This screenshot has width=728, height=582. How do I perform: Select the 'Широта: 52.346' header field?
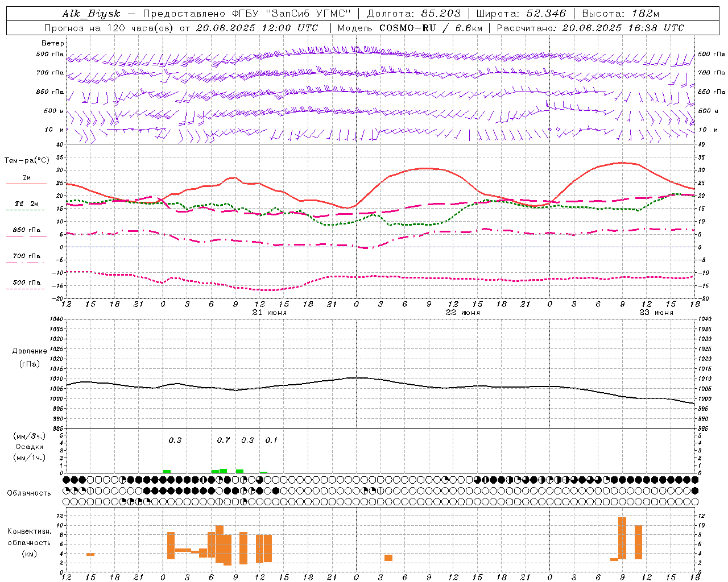click(521, 14)
